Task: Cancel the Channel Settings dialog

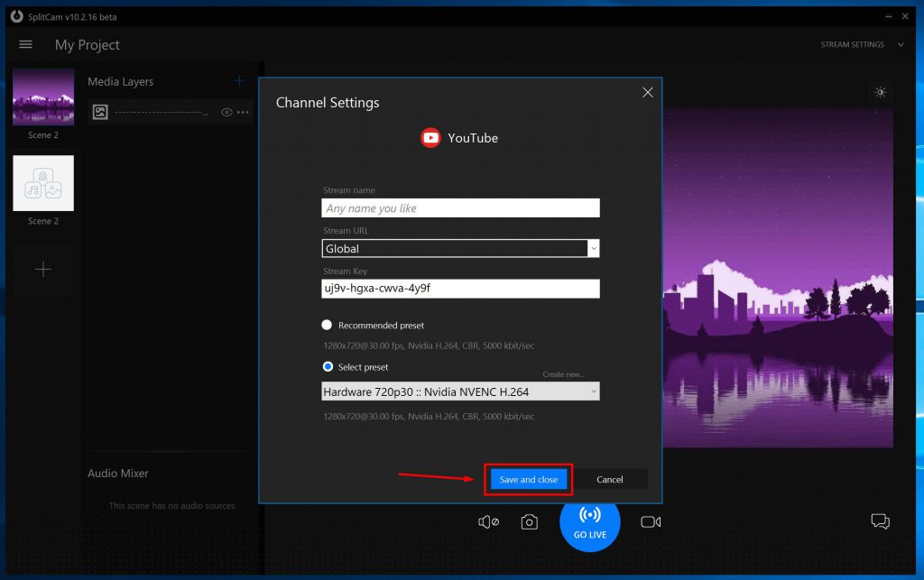Action: pyautogui.click(x=610, y=479)
